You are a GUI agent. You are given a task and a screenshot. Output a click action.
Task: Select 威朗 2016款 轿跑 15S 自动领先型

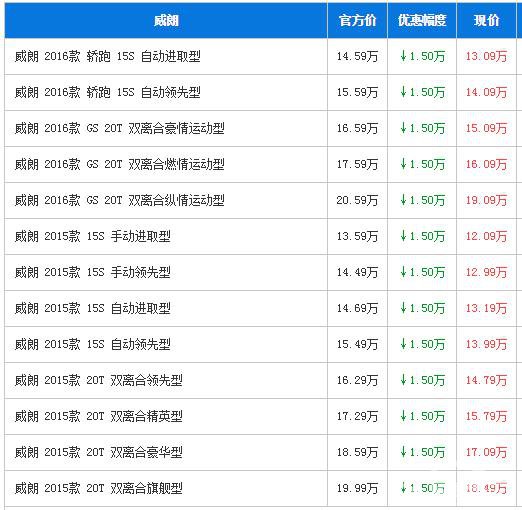(107, 92)
